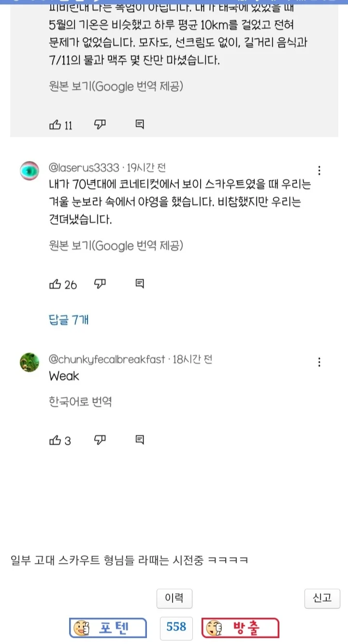Click the 신고 report button
The width and height of the screenshot is (348, 644).
coord(322,599)
